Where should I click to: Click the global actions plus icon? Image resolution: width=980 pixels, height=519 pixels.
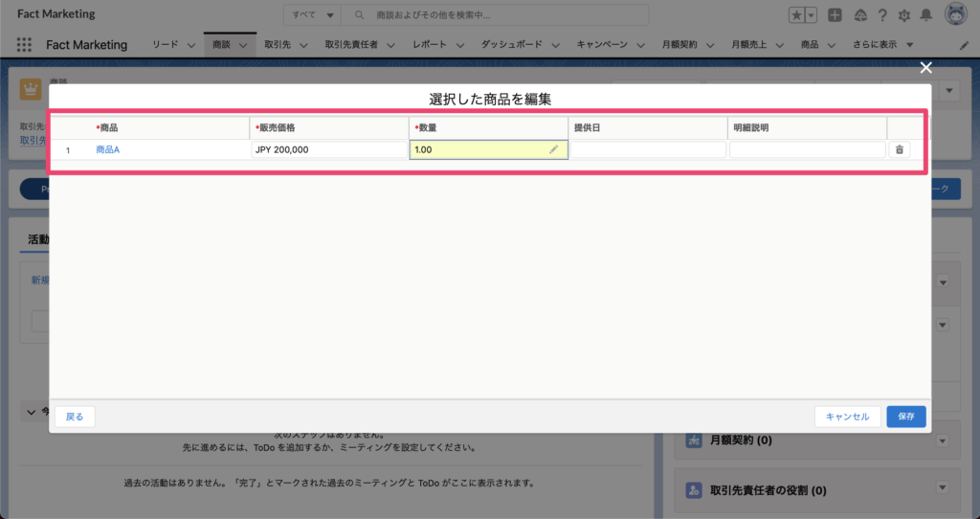click(x=835, y=15)
